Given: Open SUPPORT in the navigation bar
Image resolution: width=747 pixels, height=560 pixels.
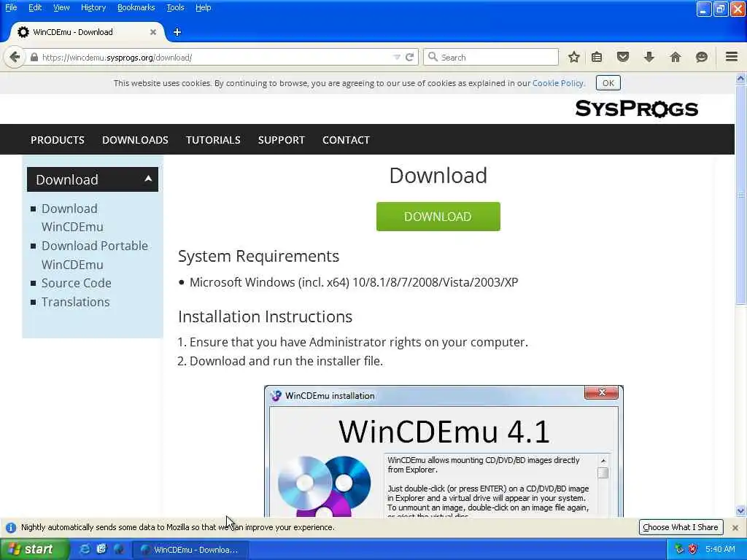Looking at the screenshot, I should point(281,140).
